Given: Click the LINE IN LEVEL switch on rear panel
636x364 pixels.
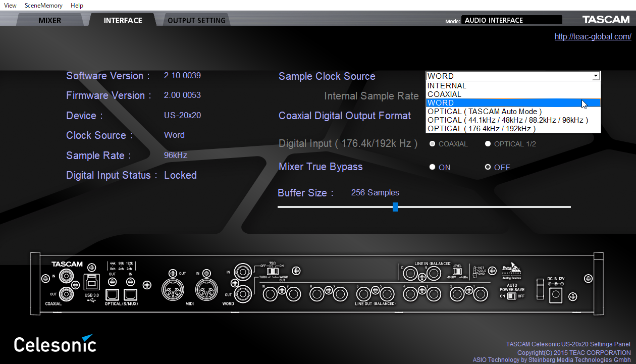Looking at the screenshot, I should [x=457, y=272].
